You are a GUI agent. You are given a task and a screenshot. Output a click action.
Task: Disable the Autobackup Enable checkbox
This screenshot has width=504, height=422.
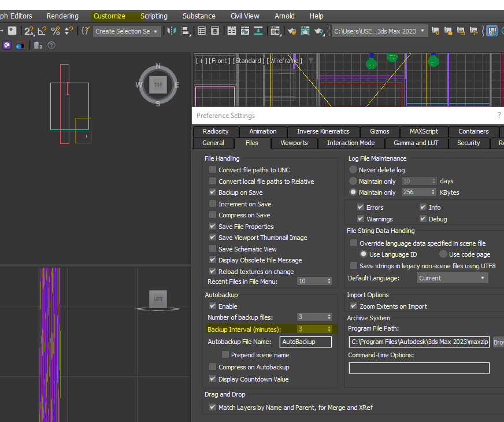click(213, 306)
